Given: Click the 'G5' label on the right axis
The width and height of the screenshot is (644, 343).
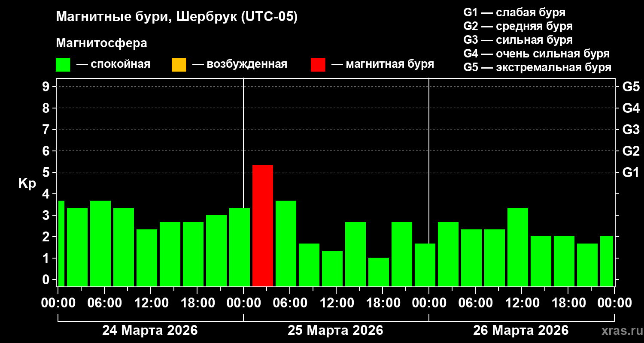Looking at the screenshot, I should [631, 87].
